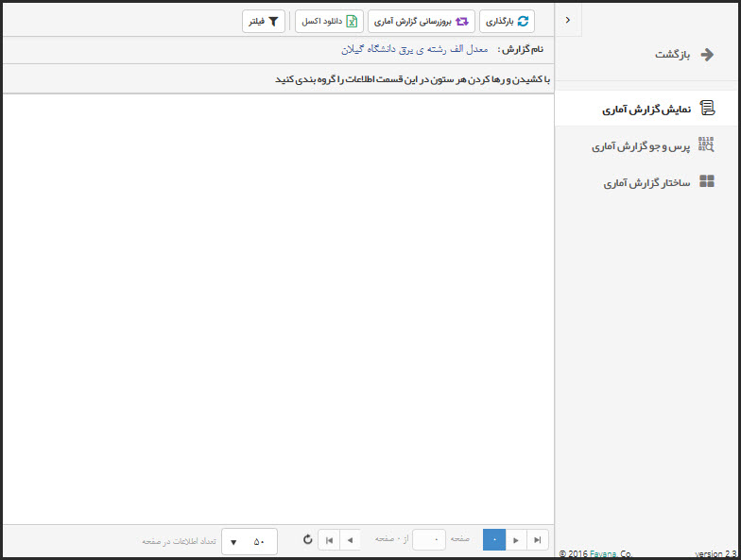741x560 pixels.
Task: Click the page number input field
Action: (429, 540)
